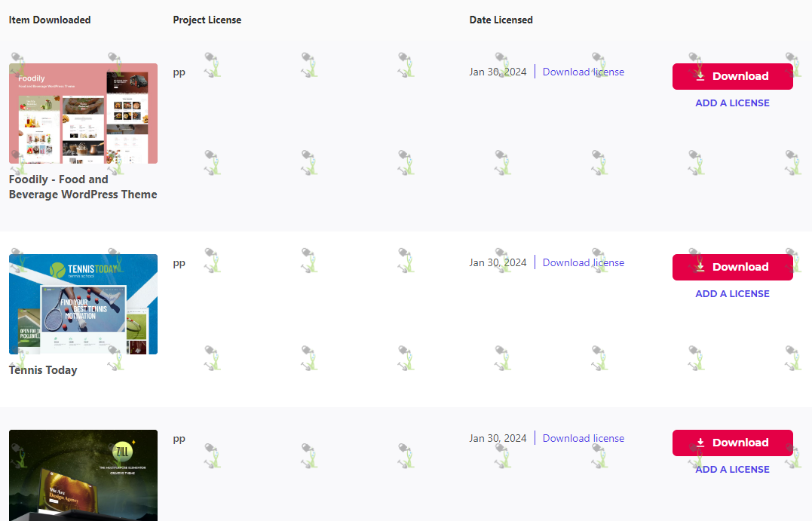Click download arrow icon in Foodily's Download button

coord(700,76)
